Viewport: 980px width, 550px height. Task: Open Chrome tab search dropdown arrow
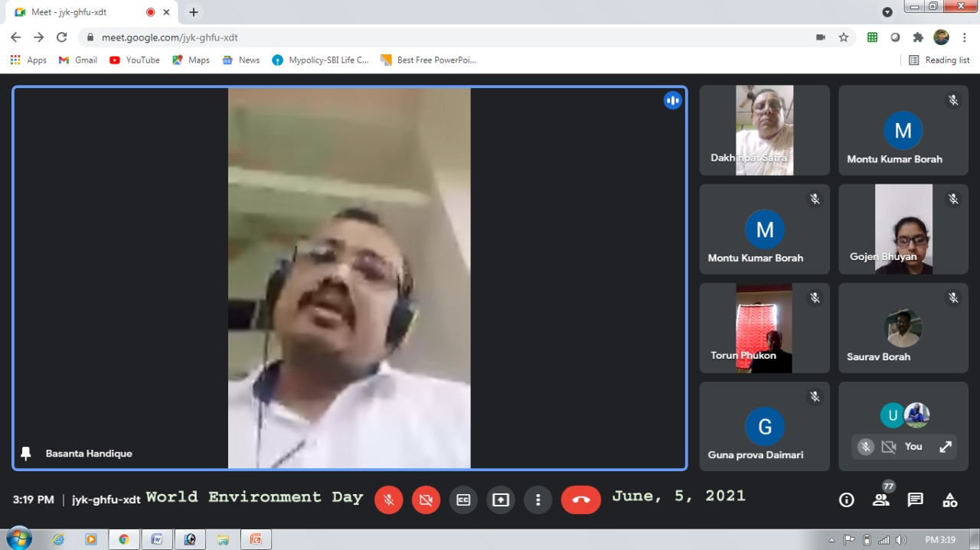887,12
